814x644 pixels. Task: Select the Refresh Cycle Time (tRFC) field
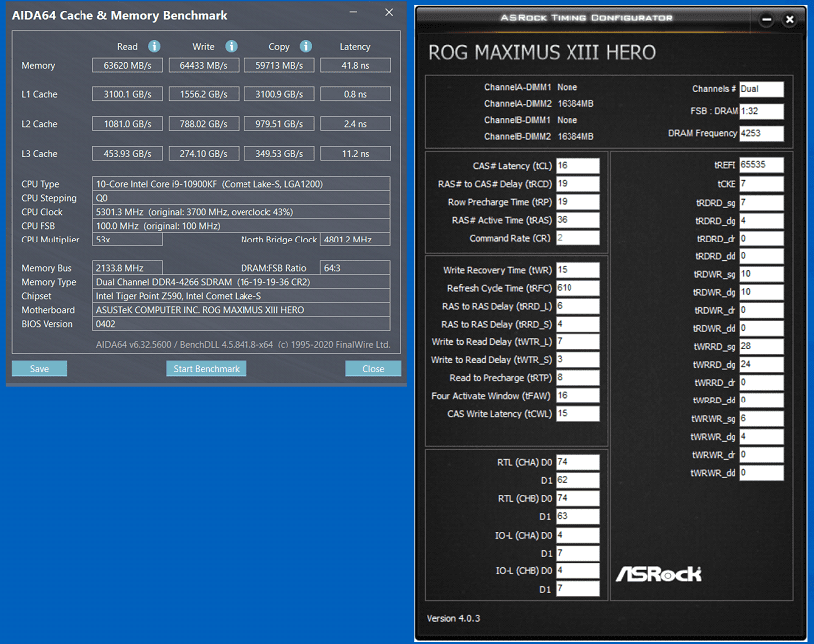pos(577,288)
